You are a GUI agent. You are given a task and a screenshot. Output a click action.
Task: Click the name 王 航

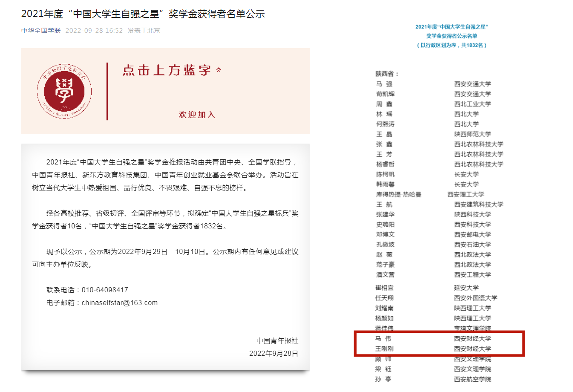coord(384,205)
